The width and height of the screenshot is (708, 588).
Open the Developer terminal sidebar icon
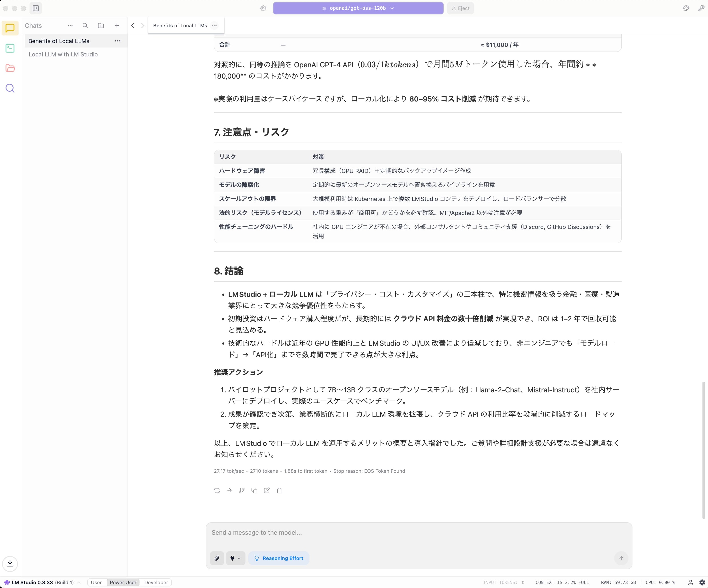click(10, 48)
